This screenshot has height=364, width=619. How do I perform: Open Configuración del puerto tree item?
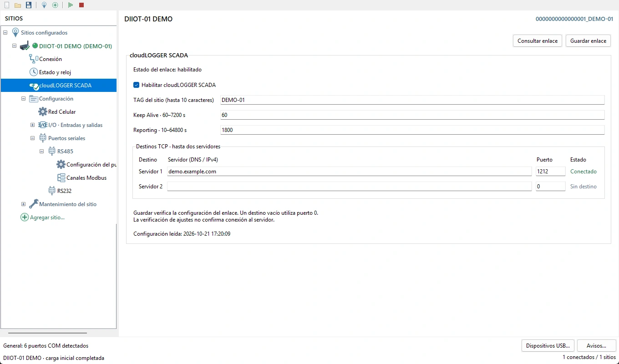click(91, 164)
